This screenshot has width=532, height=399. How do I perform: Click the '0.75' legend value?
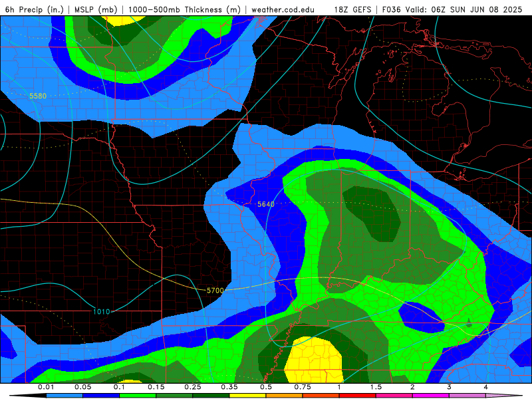(x=303, y=387)
